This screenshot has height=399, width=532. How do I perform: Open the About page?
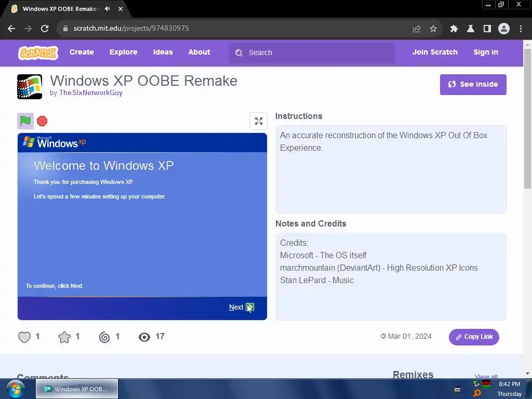tap(199, 52)
